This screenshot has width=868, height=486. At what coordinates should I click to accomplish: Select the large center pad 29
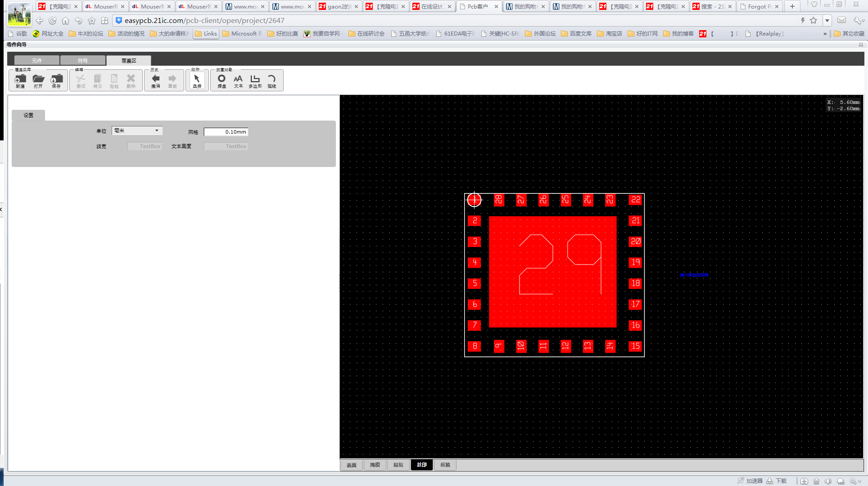pos(553,272)
